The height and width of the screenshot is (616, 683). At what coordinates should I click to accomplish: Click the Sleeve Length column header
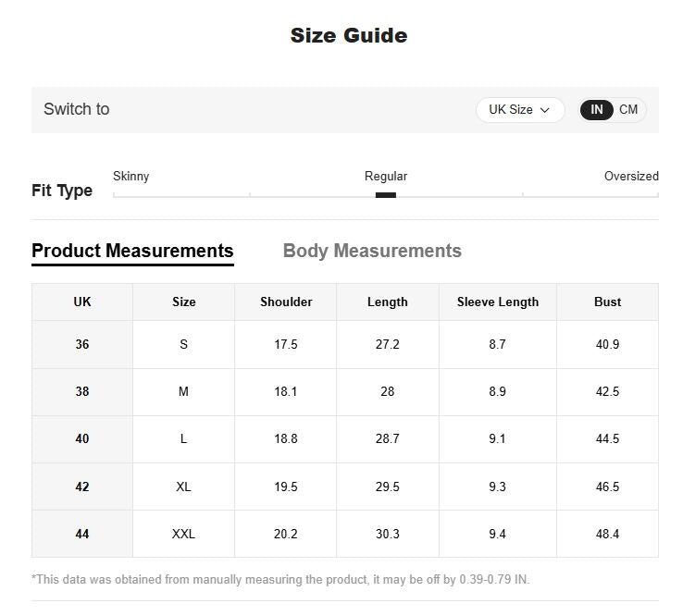pyautogui.click(x=497, y=302)
